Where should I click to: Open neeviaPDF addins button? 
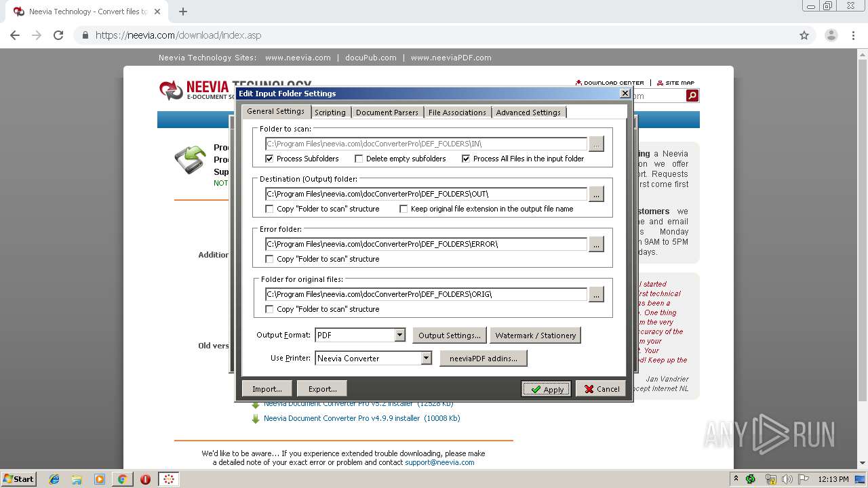coord(484,358)
